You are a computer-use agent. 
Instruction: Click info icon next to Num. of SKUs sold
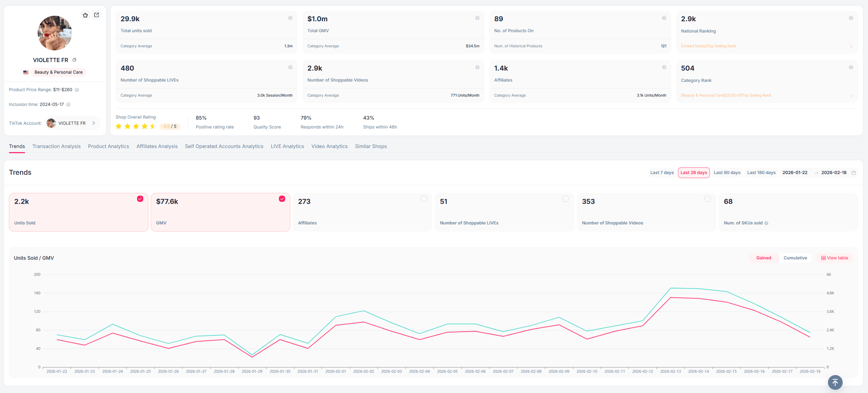[766, 223]
